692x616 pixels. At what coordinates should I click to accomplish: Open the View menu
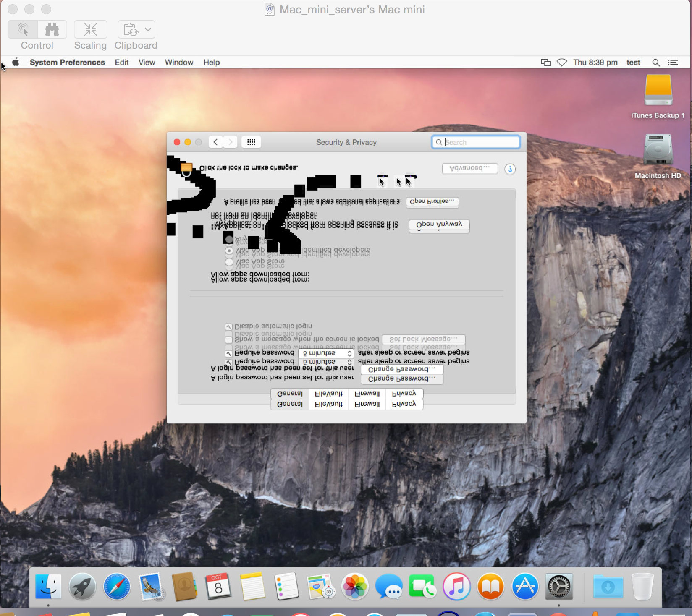click(x=147, y=62)
